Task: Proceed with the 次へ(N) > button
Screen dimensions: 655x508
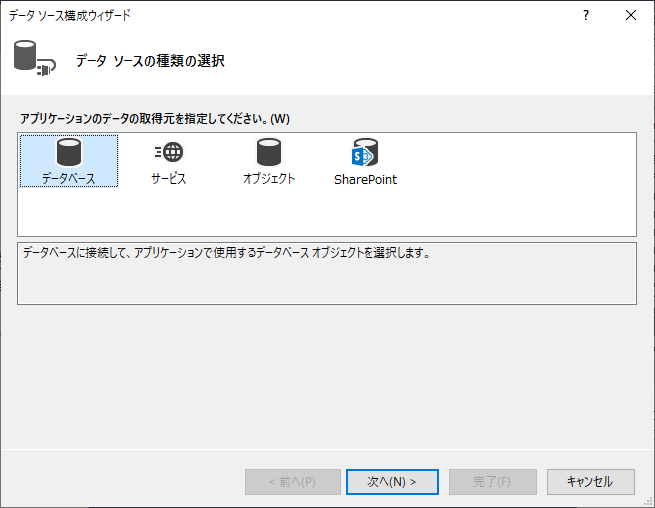Action: point(392,481)
